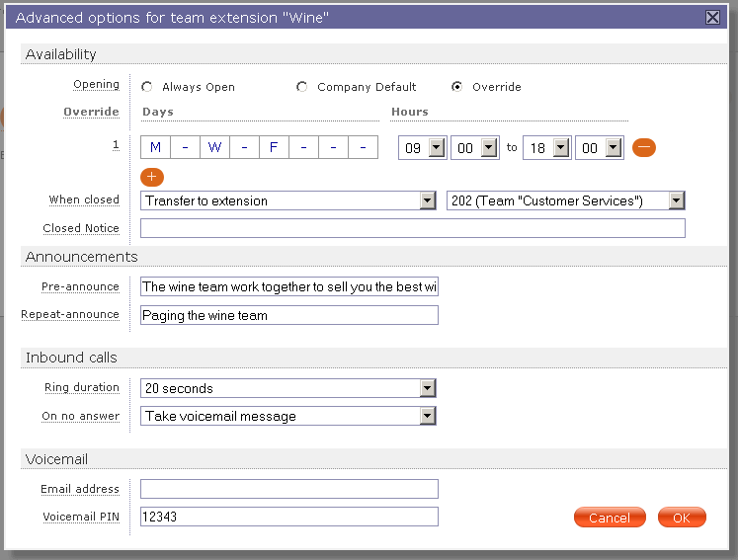The image size is (738, 560).
Task: Add override row with orange plus icon
Action: pos(151,177)
